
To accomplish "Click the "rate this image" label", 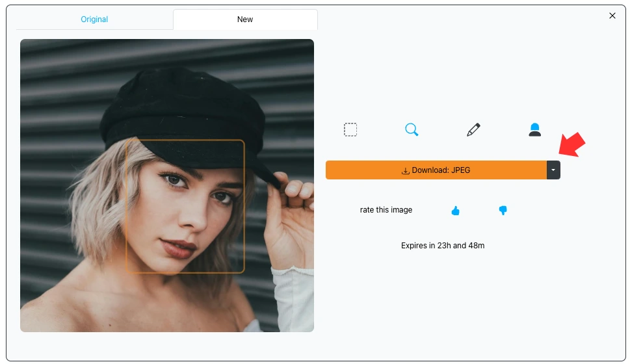I will [386, 210].
